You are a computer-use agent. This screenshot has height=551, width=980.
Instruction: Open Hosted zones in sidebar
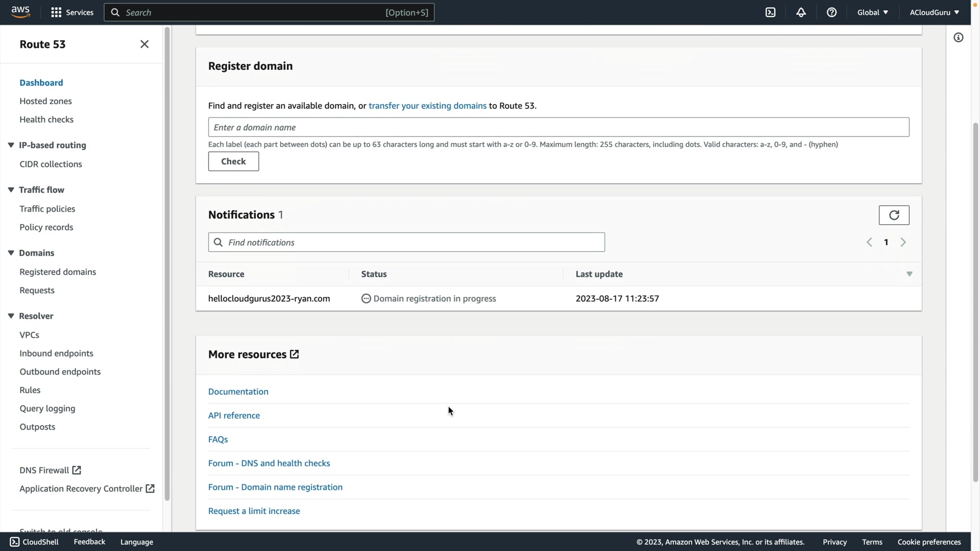pyautogui.click(x=45, y=101)
